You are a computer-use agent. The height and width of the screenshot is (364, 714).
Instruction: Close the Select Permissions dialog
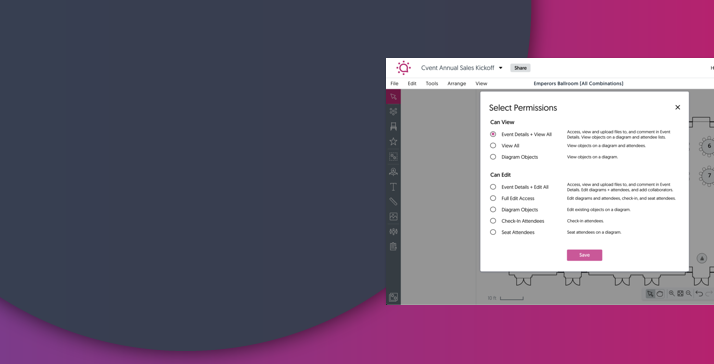pos(677,108)
